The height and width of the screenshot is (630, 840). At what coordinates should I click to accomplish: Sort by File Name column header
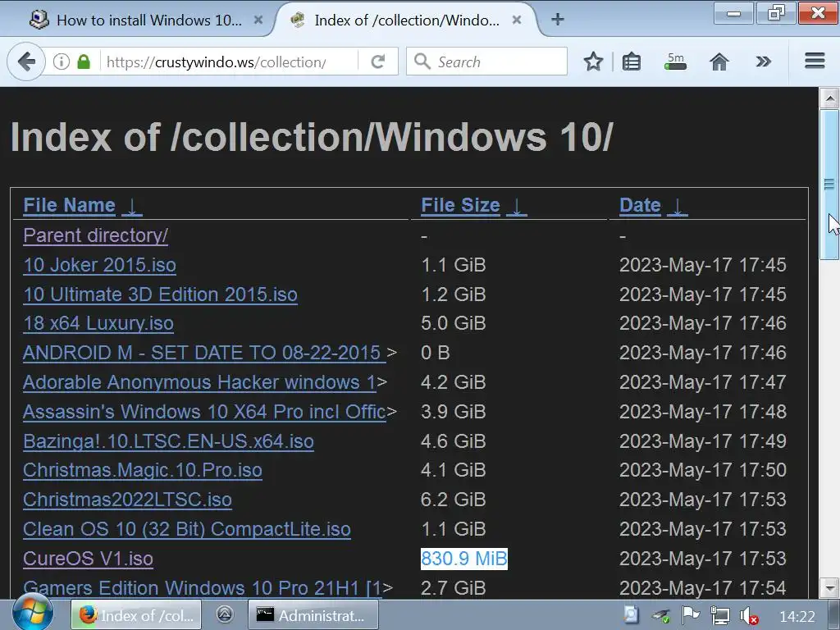pos(69,205)
